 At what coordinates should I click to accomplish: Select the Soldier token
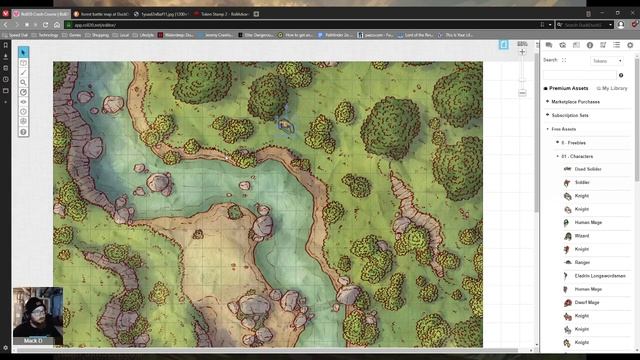tap(582, 182)
